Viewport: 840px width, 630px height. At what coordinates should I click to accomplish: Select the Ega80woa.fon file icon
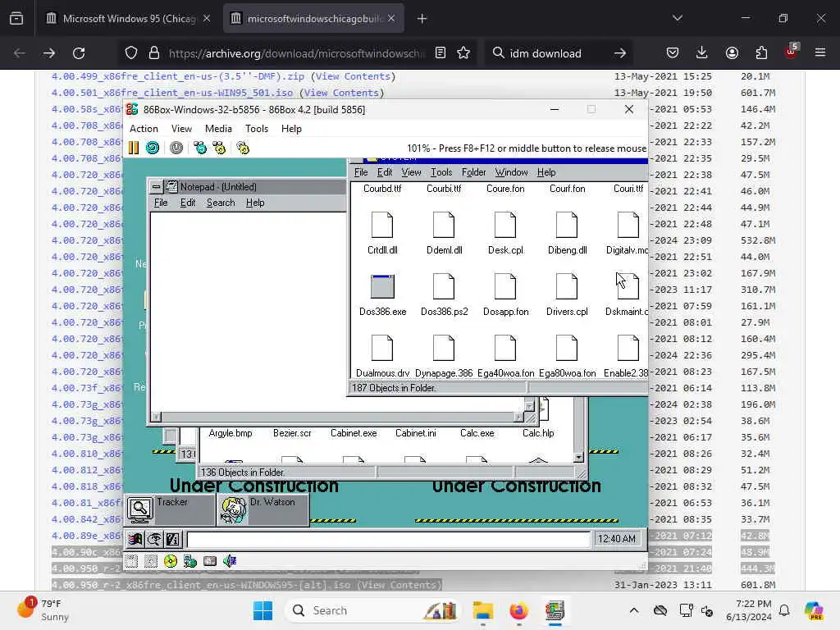point(567,348)
